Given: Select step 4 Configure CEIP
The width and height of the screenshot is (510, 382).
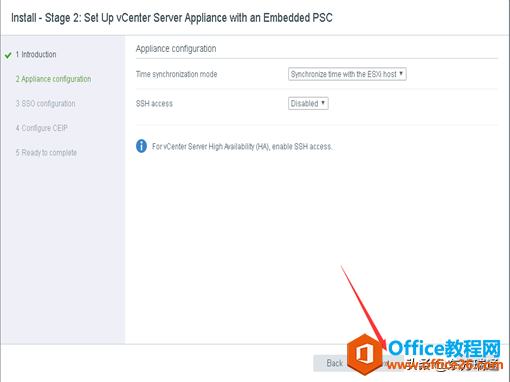Looking at the screenshot, I should 42,128.
